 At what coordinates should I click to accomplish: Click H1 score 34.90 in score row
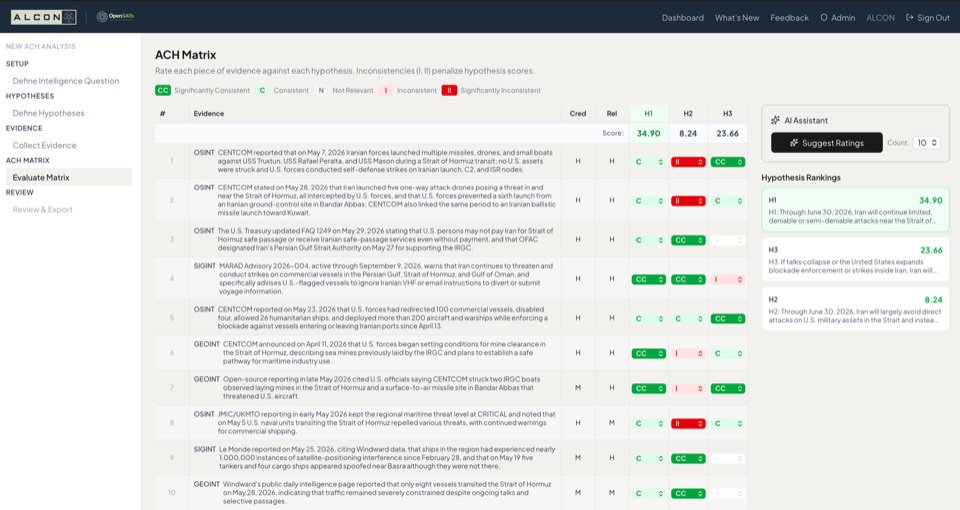tap(648, 133)
